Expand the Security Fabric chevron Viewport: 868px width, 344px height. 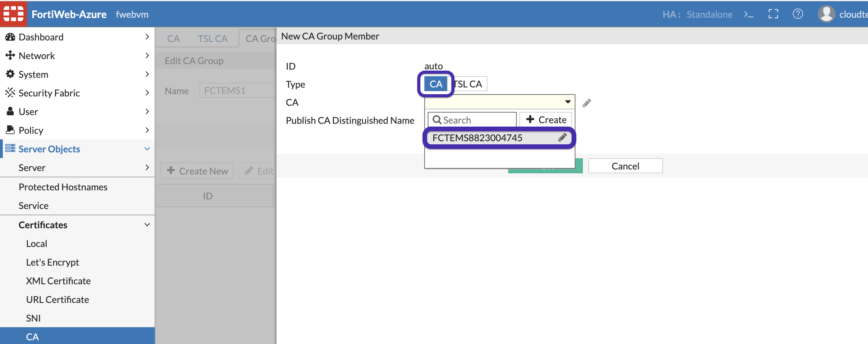point(147,92)
